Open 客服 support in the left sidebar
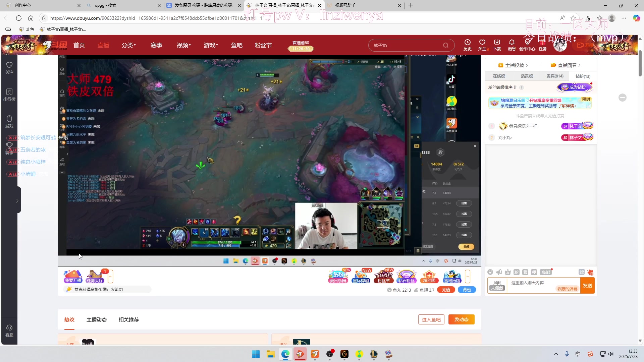 click(9, 331)
